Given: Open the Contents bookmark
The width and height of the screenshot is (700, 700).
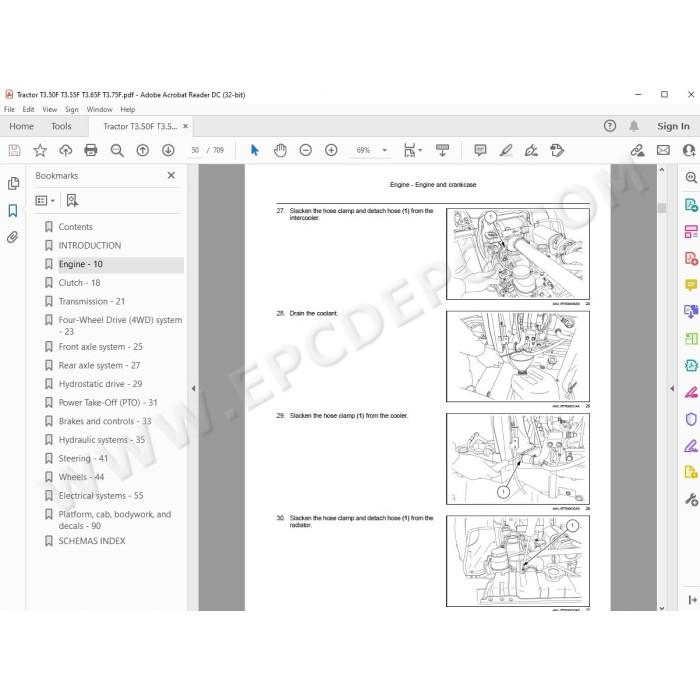Looking at the screenshot, I should pos(75,227).
